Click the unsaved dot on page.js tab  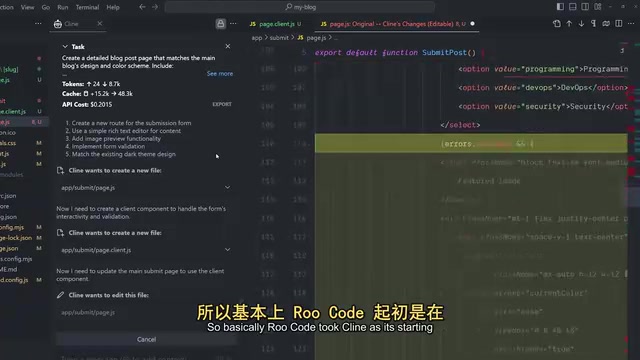pos(472,24)
